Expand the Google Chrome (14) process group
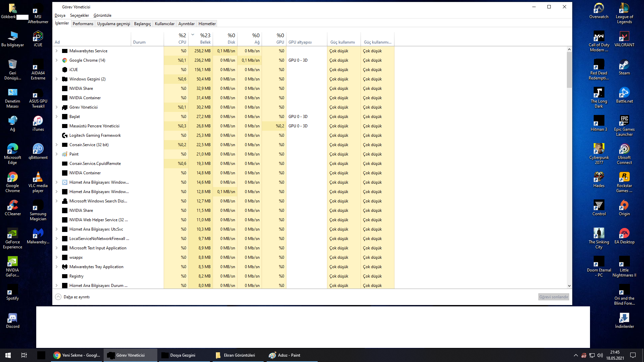 pos(57,60)
